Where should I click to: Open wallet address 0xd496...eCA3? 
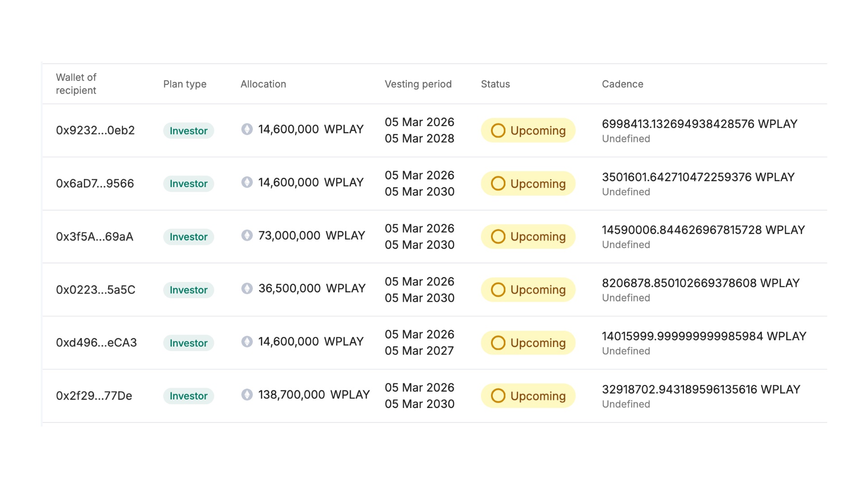click(x=96, y=343)
